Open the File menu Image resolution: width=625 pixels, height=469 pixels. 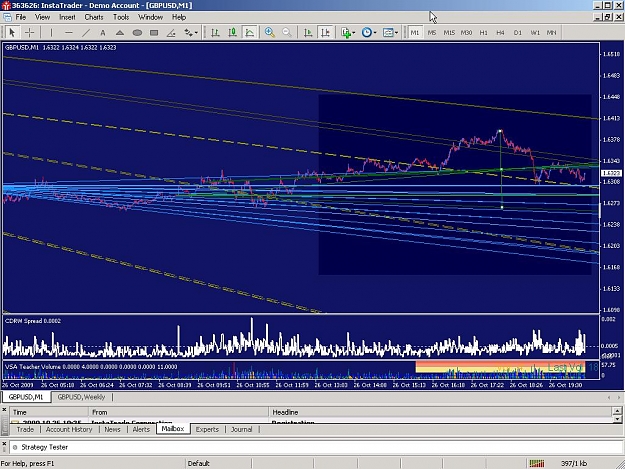21,17
